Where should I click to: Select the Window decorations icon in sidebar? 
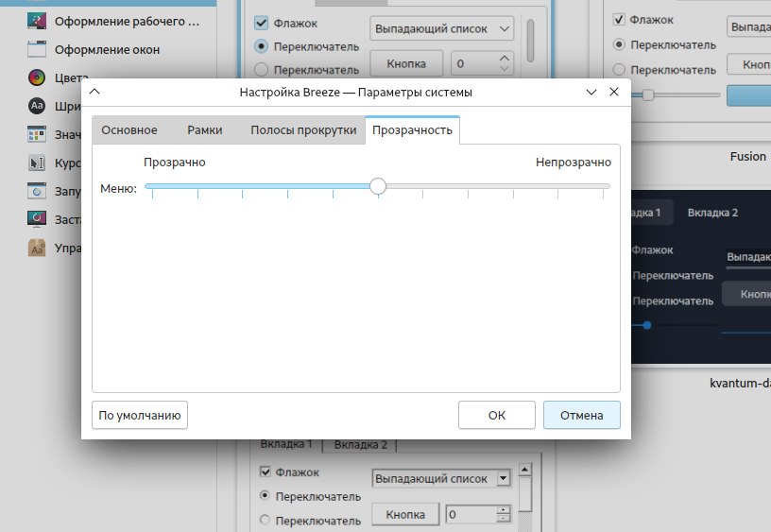pyautogui.click(x=37, y=50)
